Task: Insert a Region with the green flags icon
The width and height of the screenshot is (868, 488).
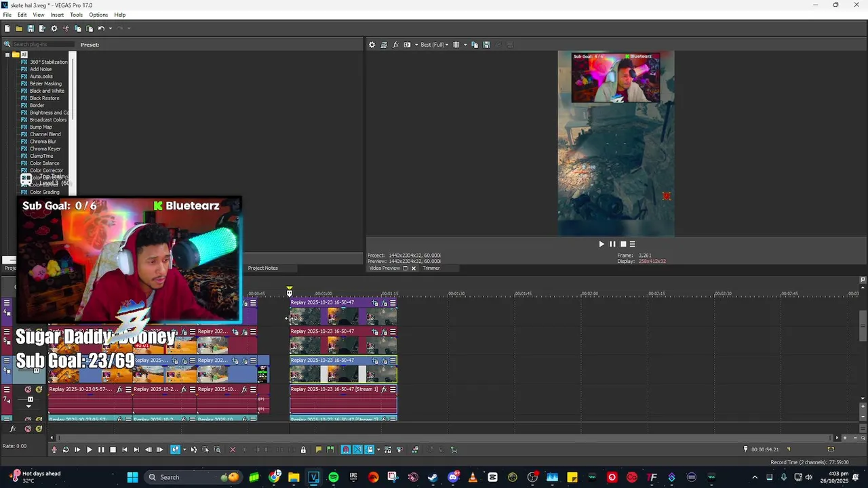Action: coord(330,449)
